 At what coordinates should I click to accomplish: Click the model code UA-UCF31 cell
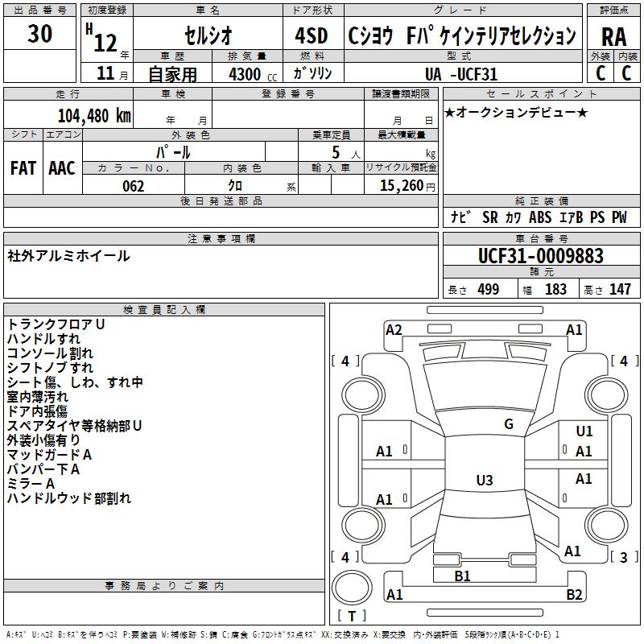coord(461,74)
